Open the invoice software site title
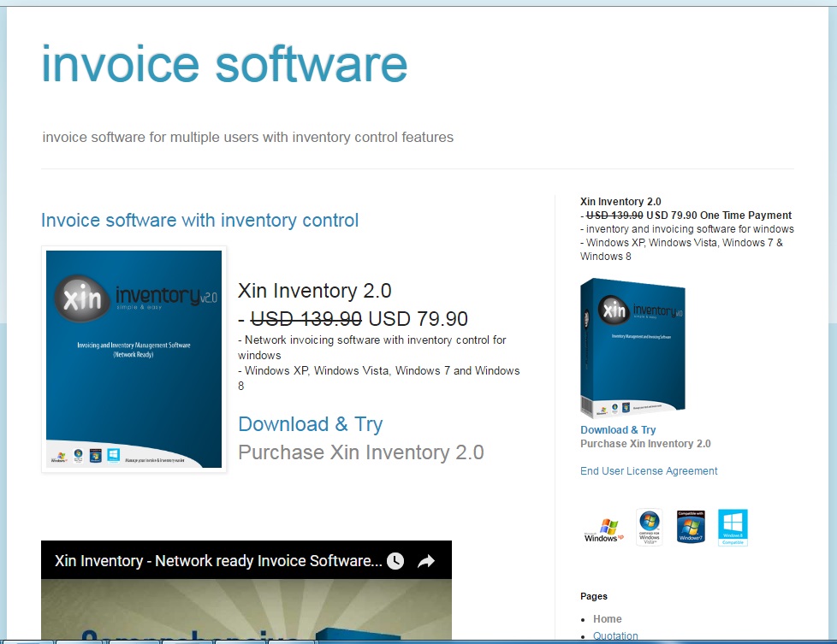The image size is (837, 644). click(224, 64)
